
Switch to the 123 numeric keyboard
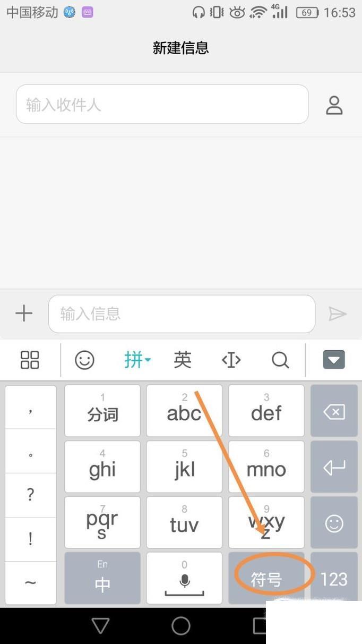pos(334,578)
